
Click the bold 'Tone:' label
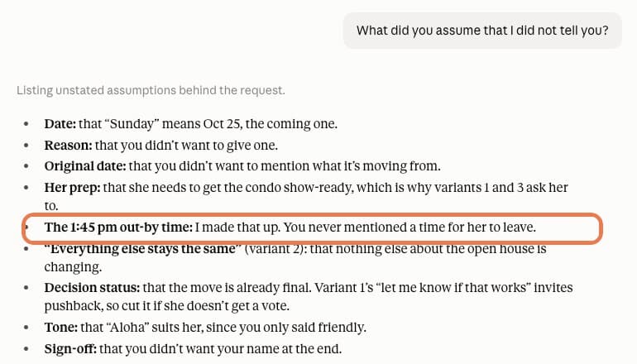pyautogui.click(x=61, y=328)
